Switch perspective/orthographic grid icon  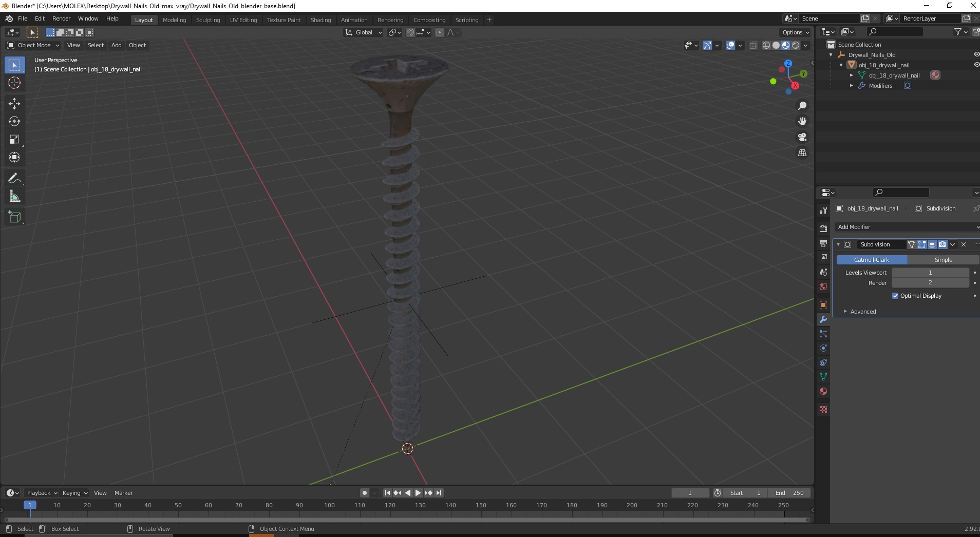pos(802,153)
